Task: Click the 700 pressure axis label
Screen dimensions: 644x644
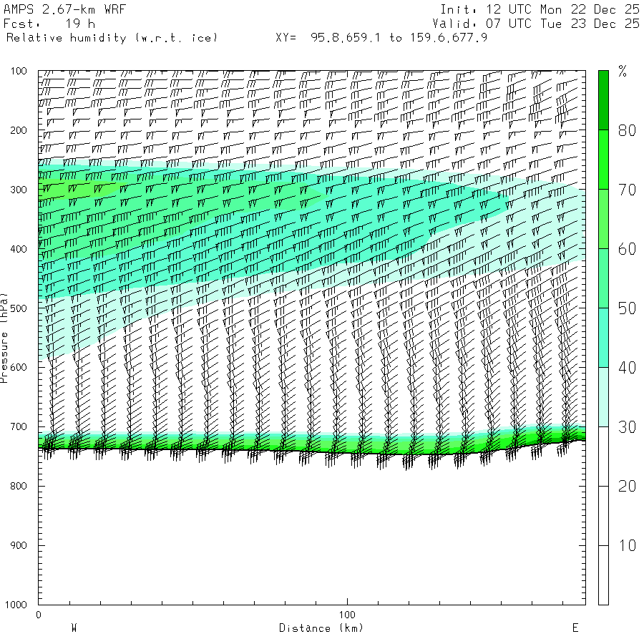Action: click(x=19, y=426)
